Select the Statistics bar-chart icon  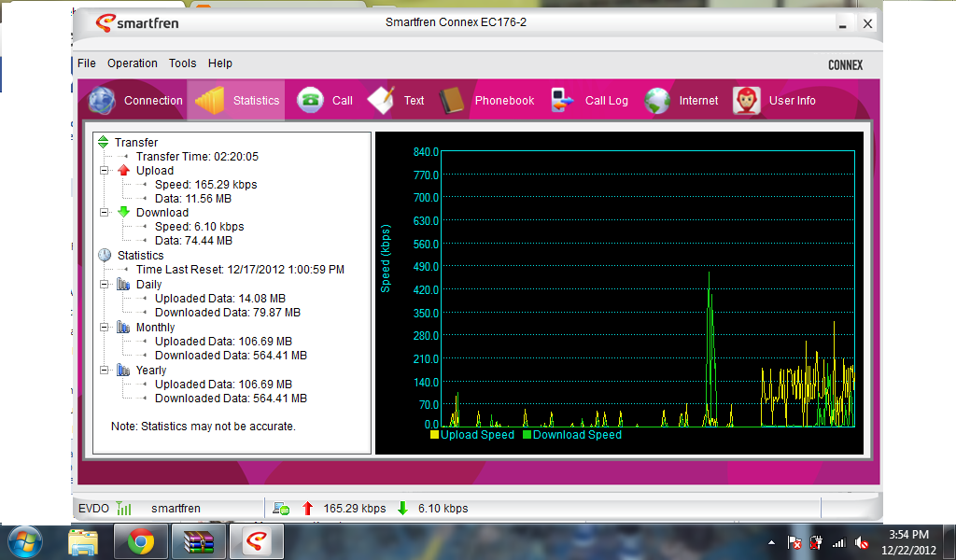[210, 101]
